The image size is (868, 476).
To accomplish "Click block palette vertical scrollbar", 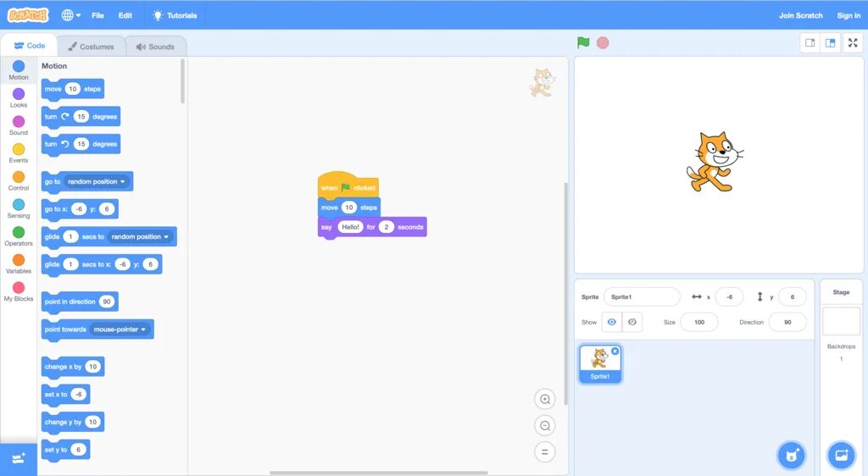I will 183,81.
